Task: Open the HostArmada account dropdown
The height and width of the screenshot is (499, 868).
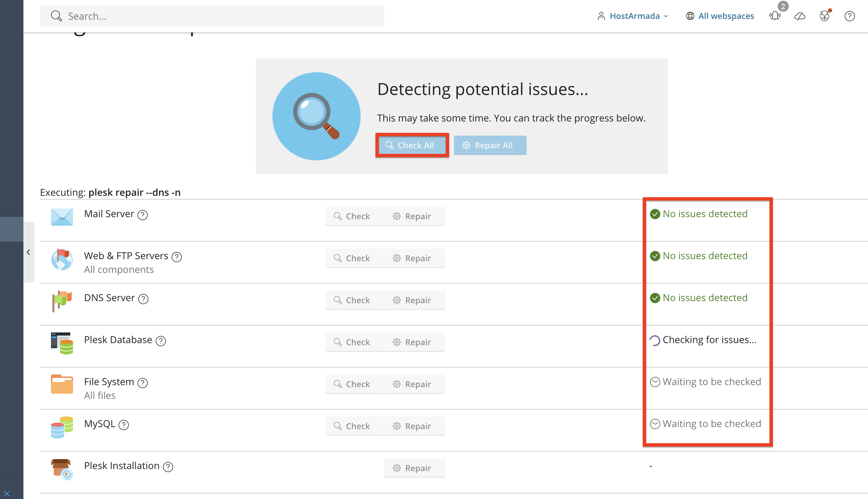Action: point(633,16)
